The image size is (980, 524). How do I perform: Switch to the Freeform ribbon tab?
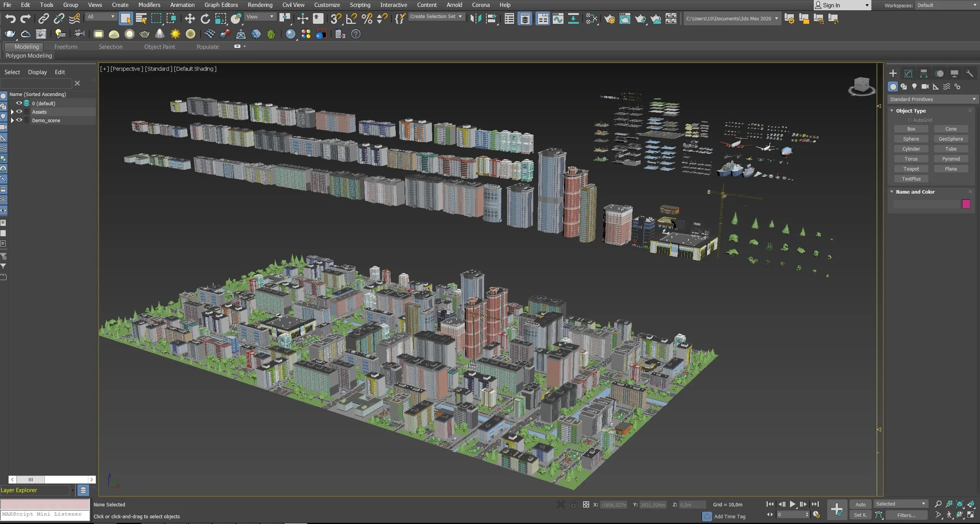coord(66,46)
